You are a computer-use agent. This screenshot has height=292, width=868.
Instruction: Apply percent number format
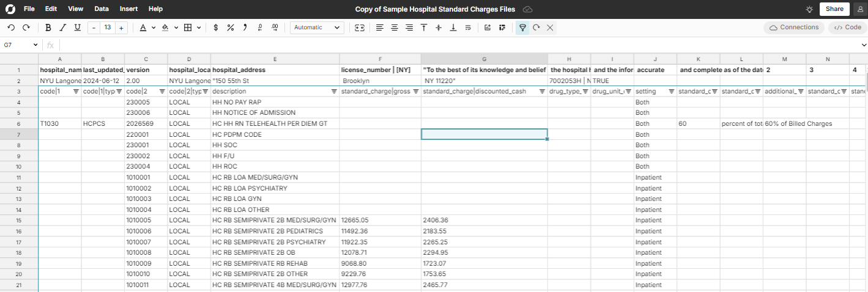click(x=230, y=27)
